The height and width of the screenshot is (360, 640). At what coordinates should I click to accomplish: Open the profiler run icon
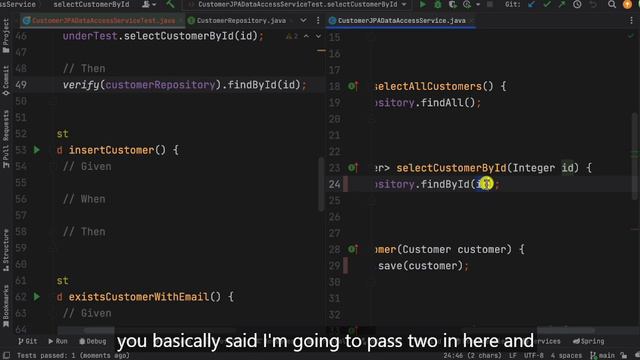[467, 4]
